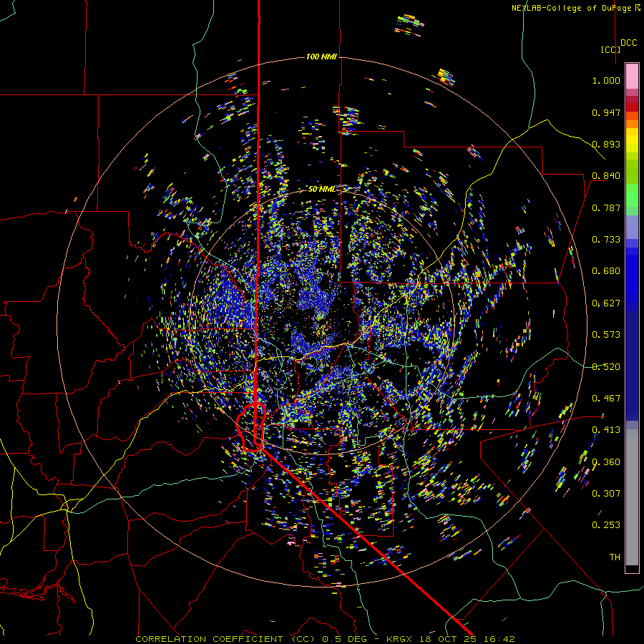This screenshot has height=644, width=644.
Task: Click the 1.000 scale value
Action: (x=606, y=80)
